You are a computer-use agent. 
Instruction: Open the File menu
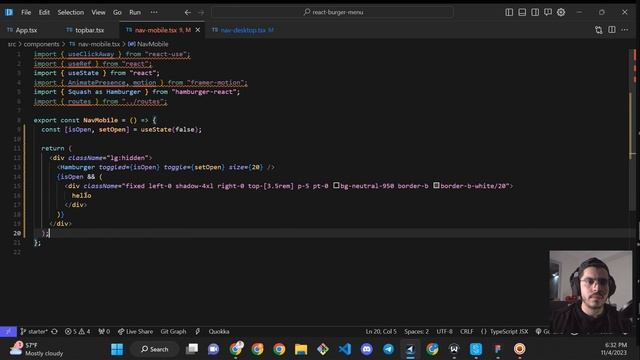[26, 12]
